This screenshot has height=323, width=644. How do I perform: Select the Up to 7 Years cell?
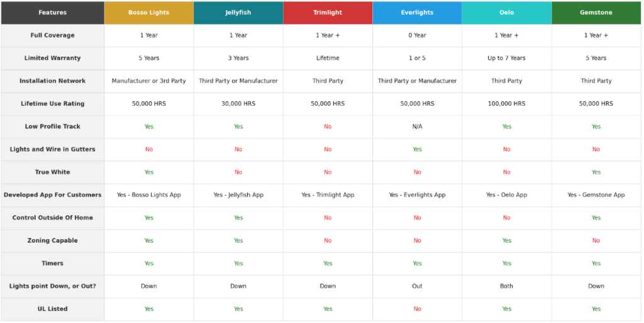click(506, 58)
